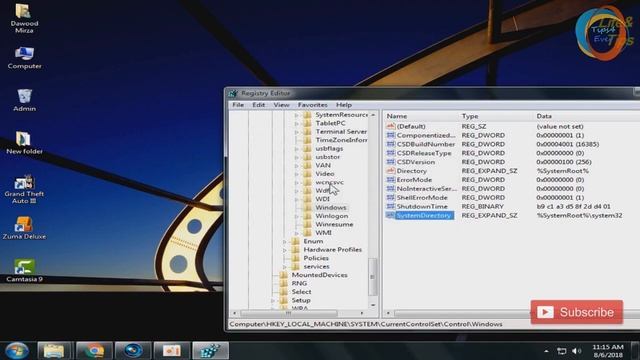
Task: Click tree pane horizontal scrollbar thumb
Action: point(289,313)
